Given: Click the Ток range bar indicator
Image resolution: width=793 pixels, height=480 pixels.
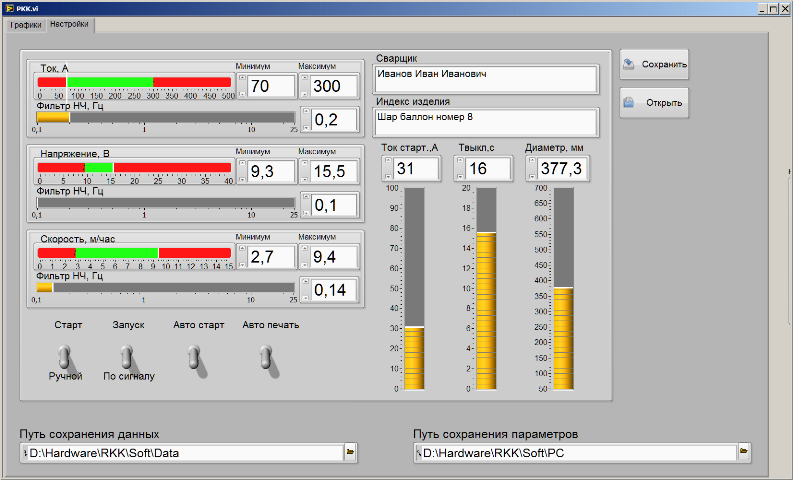Looking at the screenshot, I should pos(135,82).
